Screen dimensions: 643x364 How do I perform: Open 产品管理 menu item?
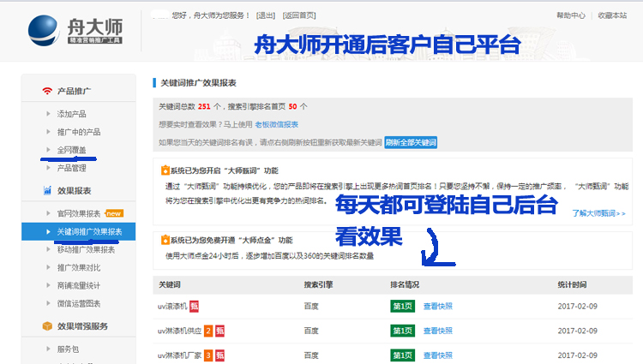(x=71, y=168)
